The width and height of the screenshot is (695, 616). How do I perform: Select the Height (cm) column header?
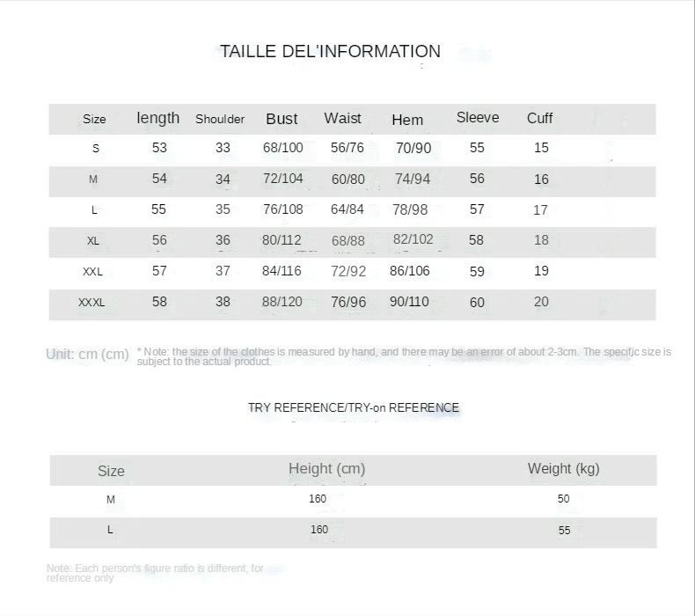(x=327, y=469)
